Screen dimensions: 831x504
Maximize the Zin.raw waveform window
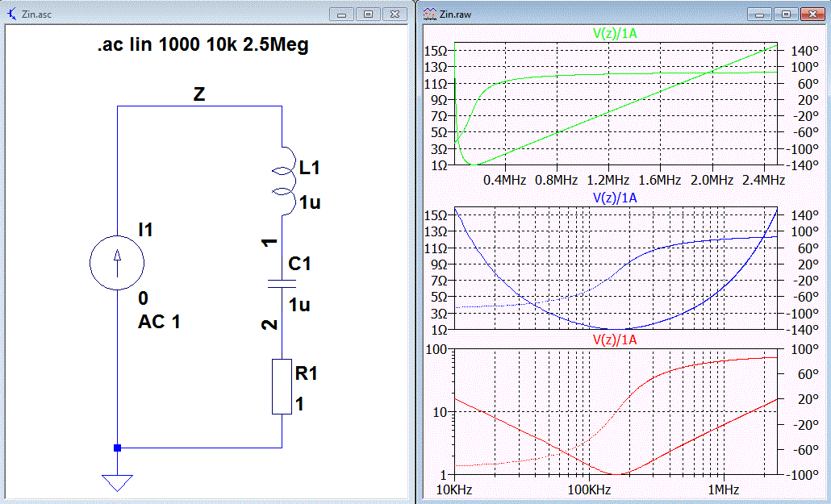pyautogui.click(x=786, y=15)
